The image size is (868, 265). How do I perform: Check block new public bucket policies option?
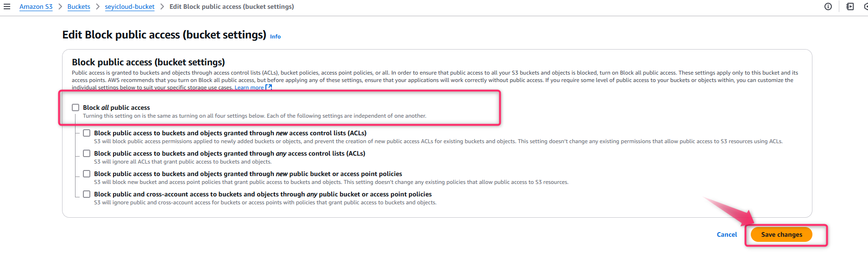point(87,174)
